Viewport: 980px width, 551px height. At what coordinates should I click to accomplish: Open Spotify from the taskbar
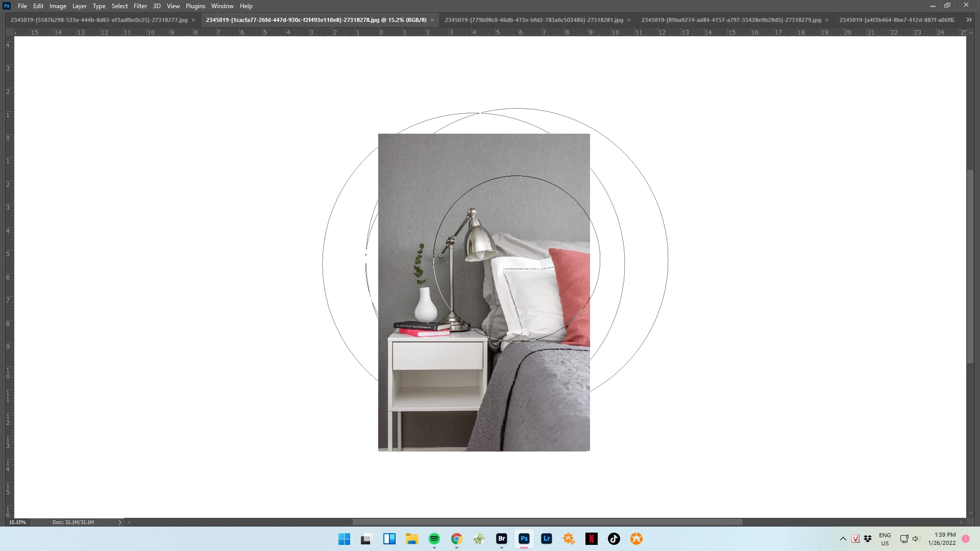pyautogui.click(x=434, y=539)
